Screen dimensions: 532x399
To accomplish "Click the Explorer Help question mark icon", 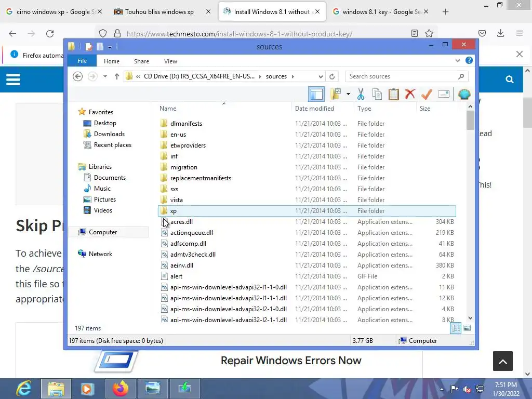I will point(469,60).
